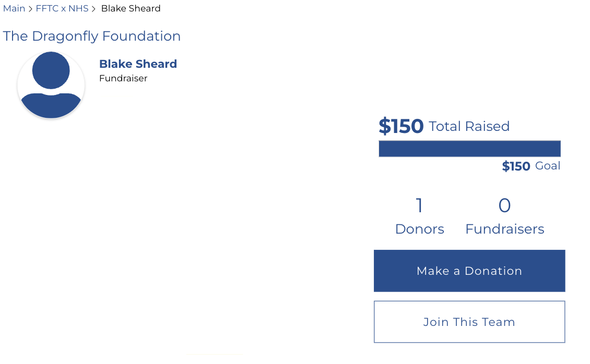Click the donor count number 1

pos(419,205)
